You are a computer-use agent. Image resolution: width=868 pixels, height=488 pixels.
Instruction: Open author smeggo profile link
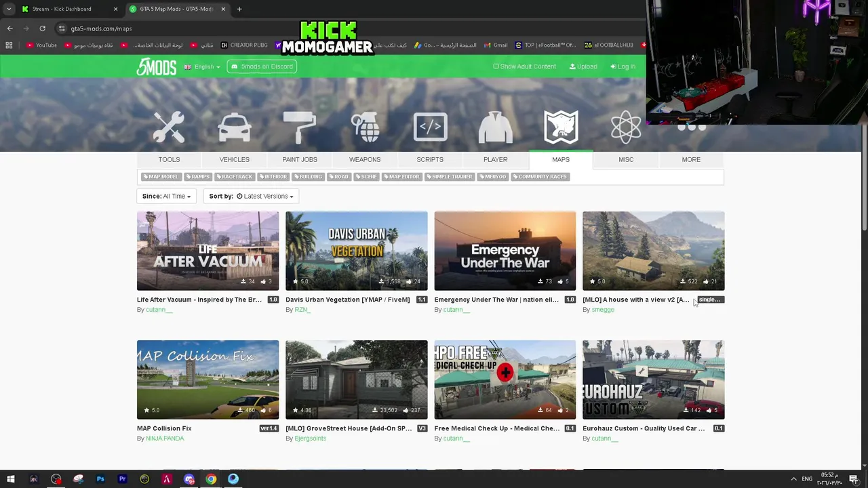[603, 310]
